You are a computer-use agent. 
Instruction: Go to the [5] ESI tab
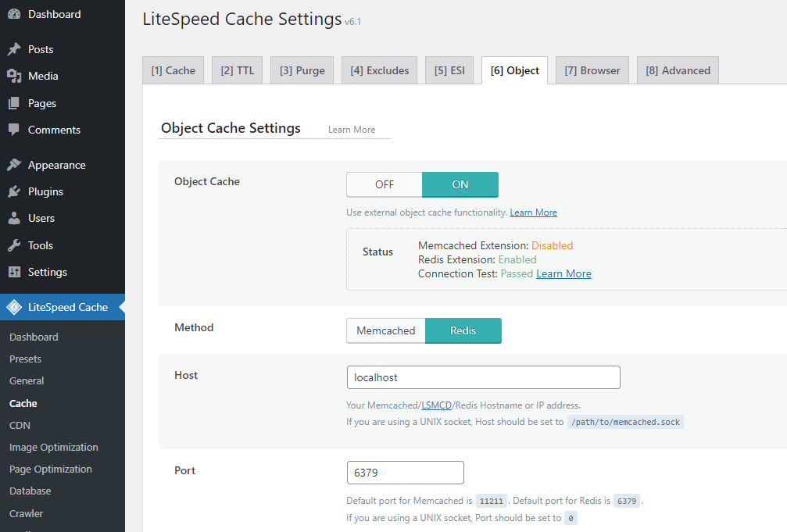pos(449,70)
